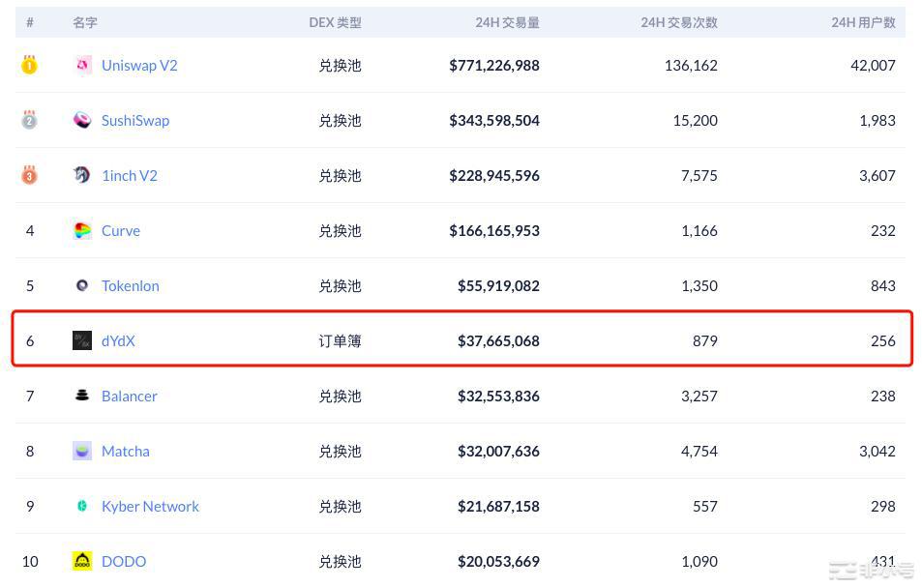
Task: Sort by 24H 交易量 column header
Action: (507, 22)
